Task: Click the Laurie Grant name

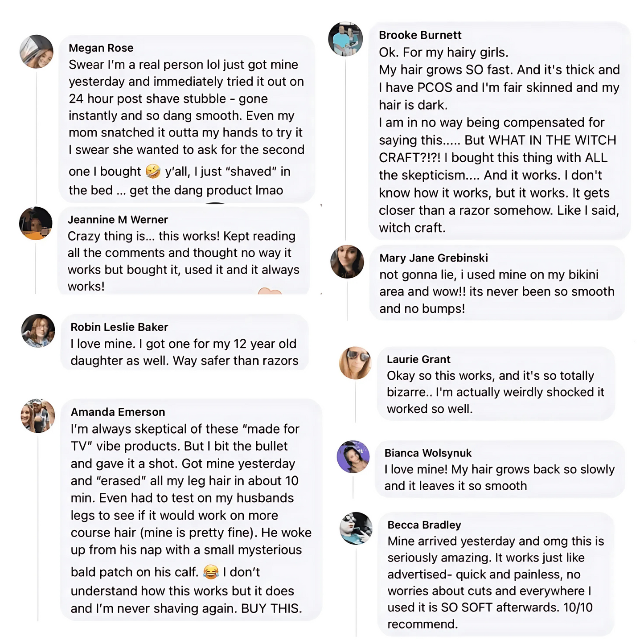Action: tap(418, 359)
